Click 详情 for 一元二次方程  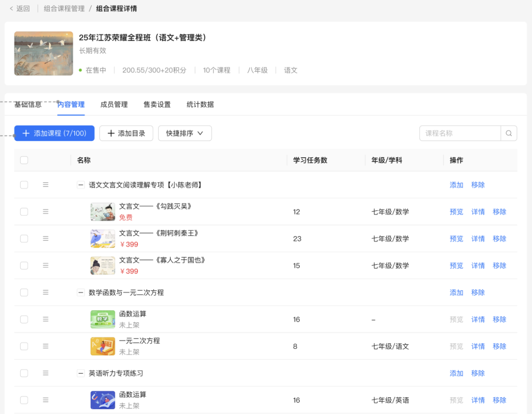(478, 346)
